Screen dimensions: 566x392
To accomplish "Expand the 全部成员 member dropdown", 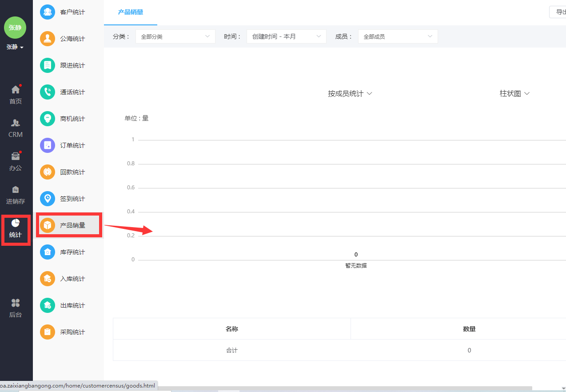I will (x=398, y=36).
